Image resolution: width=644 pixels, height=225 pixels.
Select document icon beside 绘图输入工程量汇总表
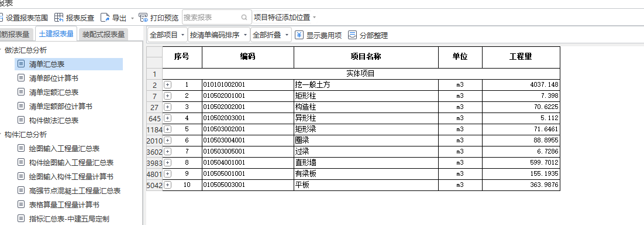21,148
